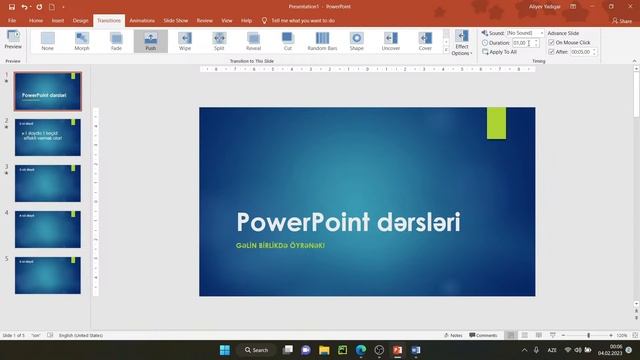Pick the Split transition
640x360 pixels.
coord(219,41)
